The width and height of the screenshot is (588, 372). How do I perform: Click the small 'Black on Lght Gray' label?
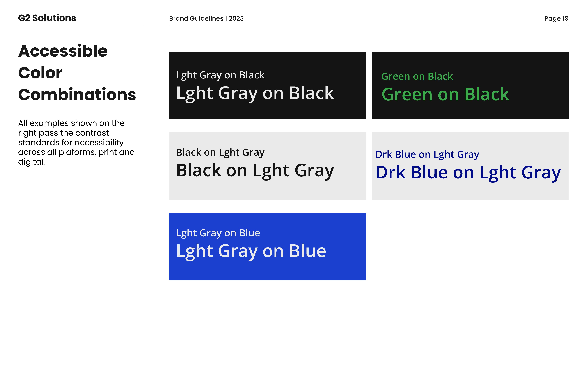tap(220, 152)
